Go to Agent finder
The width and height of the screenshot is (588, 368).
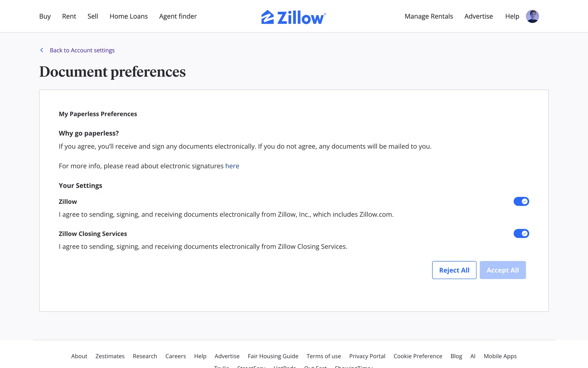[x=178, y=16]
